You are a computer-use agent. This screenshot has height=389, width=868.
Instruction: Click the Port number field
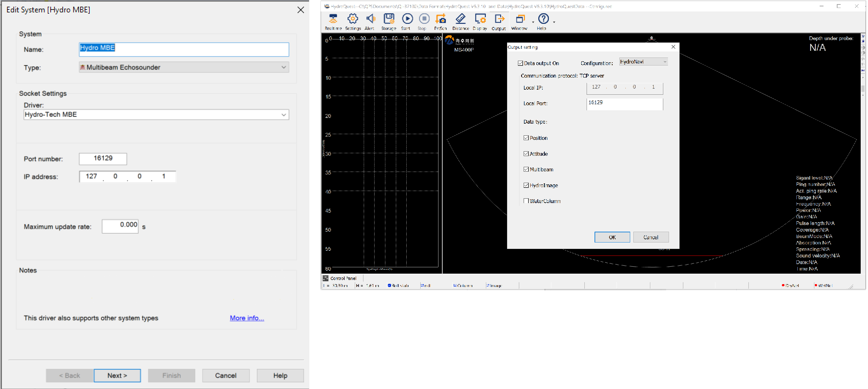[103, 159]
